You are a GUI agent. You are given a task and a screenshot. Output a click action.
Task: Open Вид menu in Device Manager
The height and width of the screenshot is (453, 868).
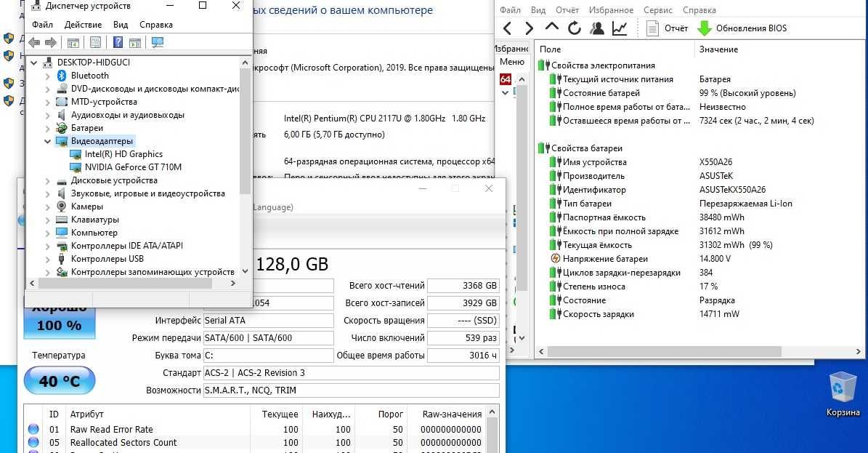coord(121,25)
